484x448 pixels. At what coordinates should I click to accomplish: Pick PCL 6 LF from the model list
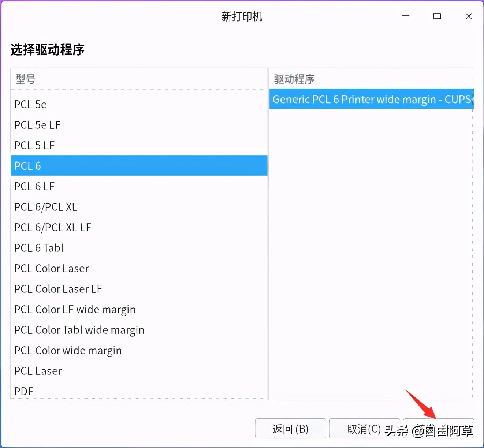tap(34, 186)
